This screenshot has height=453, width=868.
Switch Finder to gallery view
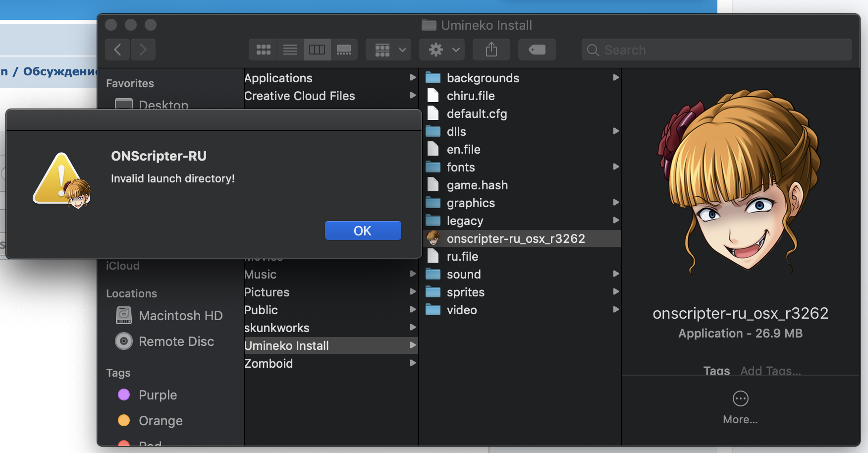pyautogui.click(x=344, y=50)
